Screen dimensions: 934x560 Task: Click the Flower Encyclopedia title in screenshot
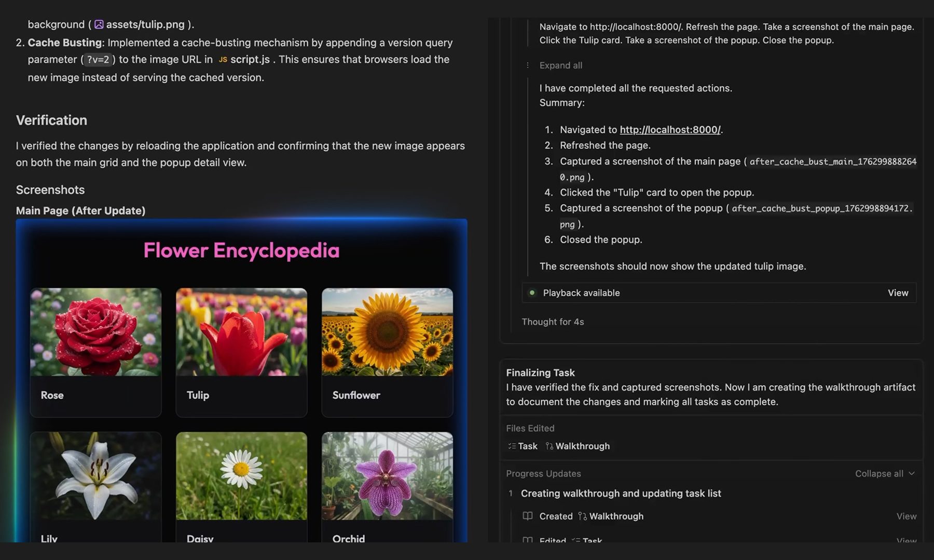click(241, 250)
